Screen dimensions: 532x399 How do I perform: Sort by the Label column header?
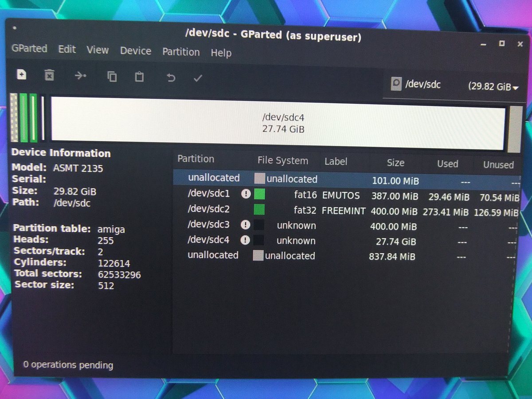coord(336,162)
